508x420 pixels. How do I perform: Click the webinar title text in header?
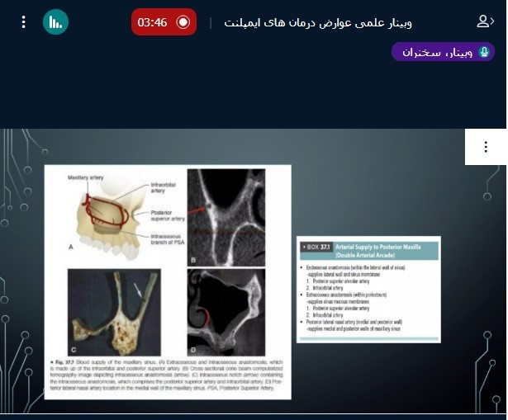point(318,22)
